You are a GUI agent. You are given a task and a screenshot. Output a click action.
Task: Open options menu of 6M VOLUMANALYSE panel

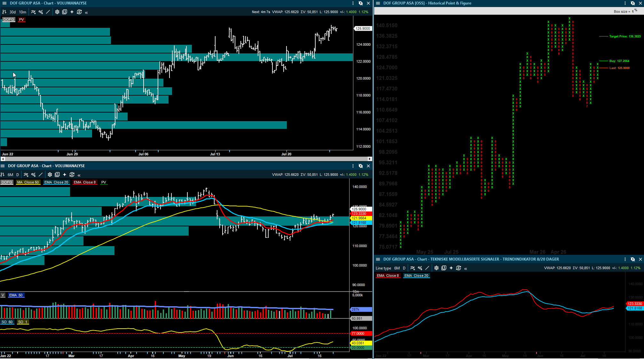click(x=353, y=166)
